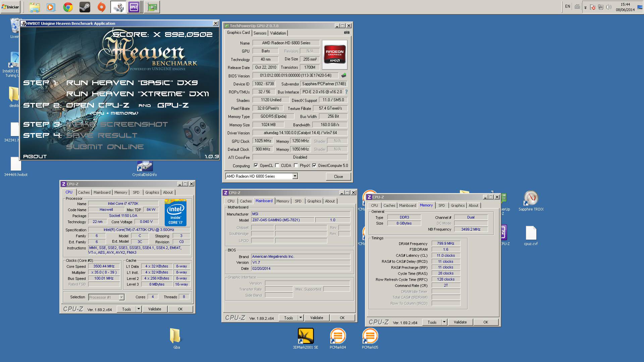
Task: Switch to the Sensors tab in GPU-Z
Action: 260,33
